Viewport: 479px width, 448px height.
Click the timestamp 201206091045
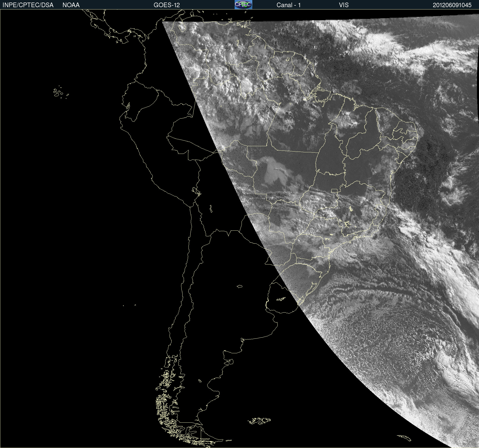(x=452, y=5)
